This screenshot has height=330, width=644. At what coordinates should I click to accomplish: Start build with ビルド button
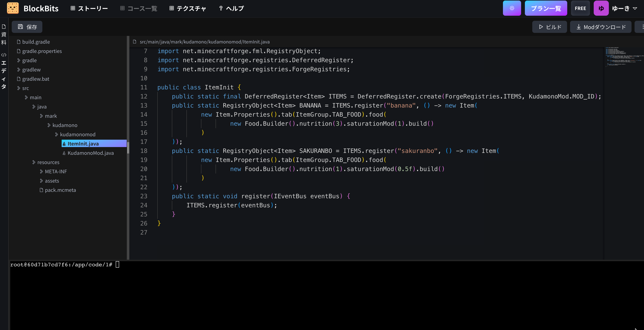(x=549, y=27)
